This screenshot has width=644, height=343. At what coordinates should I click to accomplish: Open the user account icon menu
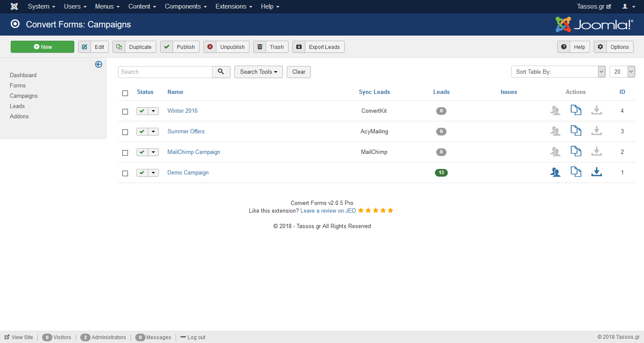click(629, 6)
